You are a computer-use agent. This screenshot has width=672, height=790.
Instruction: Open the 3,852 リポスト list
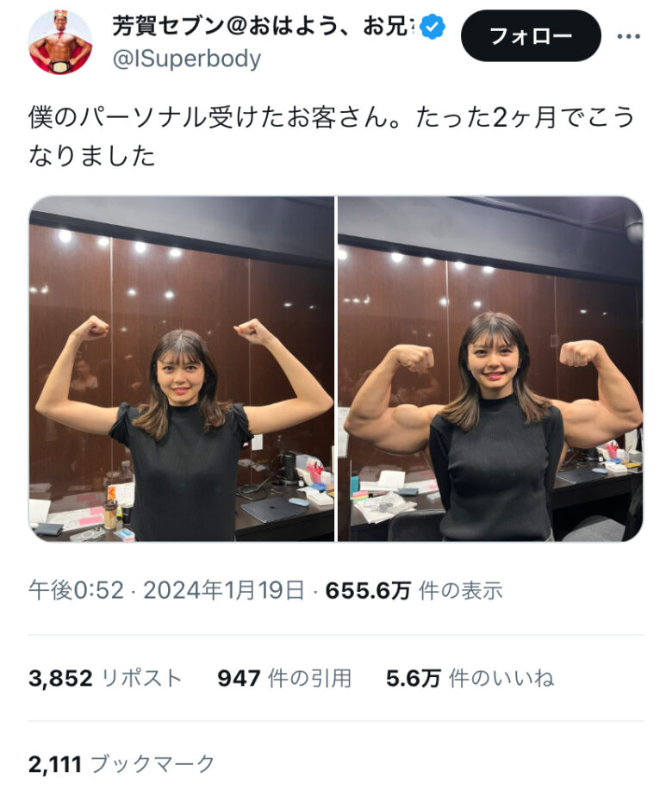click(105, 678)
